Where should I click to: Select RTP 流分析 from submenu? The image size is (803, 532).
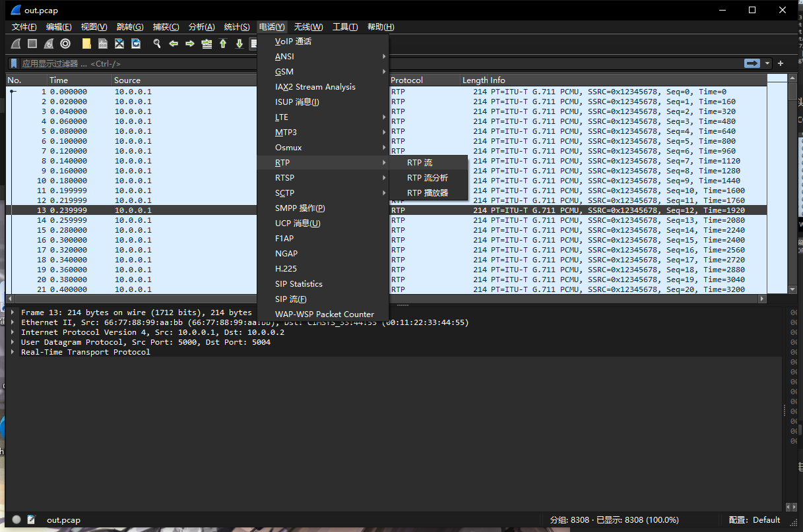(x=428, y=178)
